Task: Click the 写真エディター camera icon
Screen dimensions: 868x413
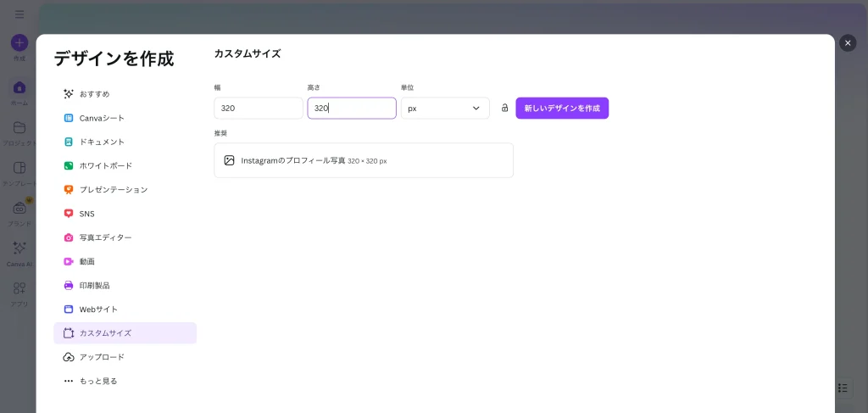Action: 69,237
